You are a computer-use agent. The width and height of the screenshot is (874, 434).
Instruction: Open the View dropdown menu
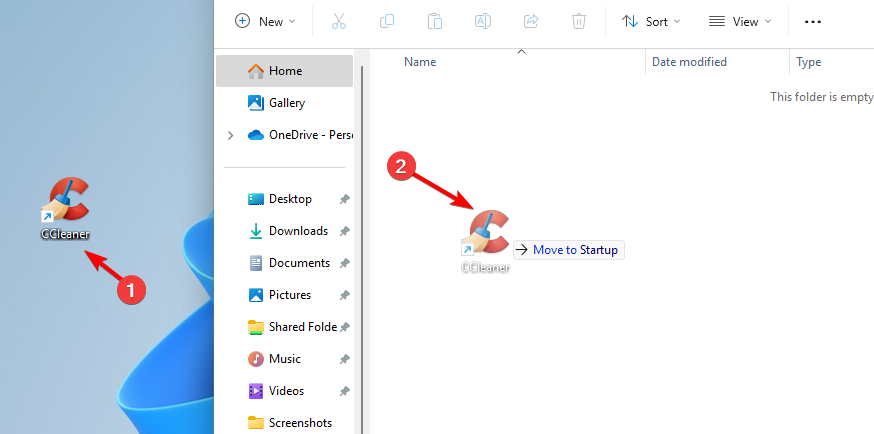[740, 22]
